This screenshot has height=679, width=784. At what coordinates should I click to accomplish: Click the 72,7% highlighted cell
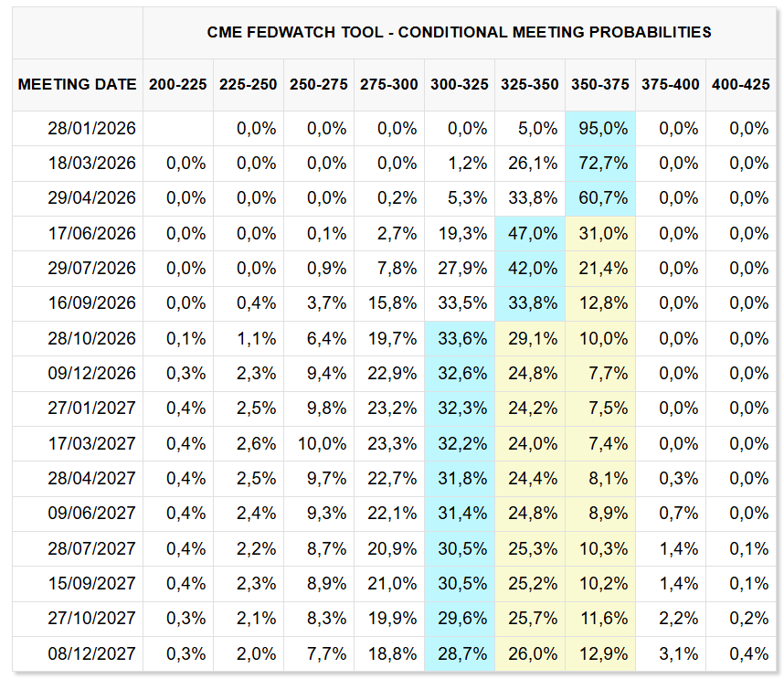pyautogui.click(x=600, y=164)
